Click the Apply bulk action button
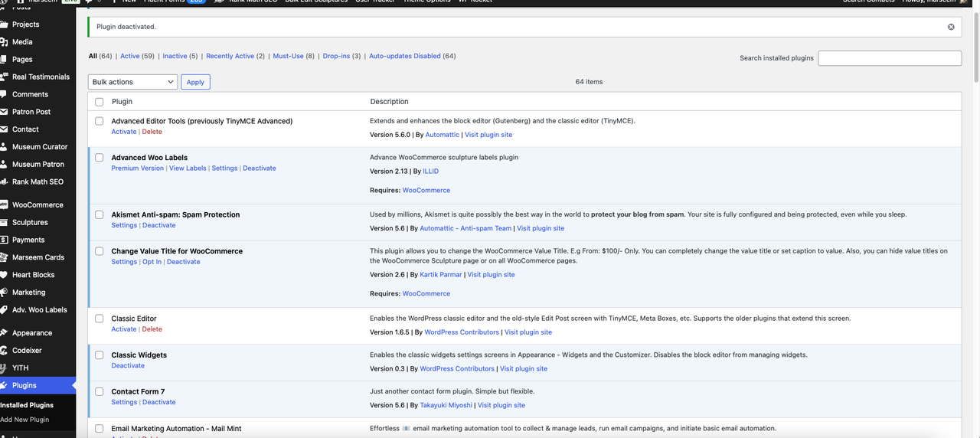The width and height of the screenshot is (980, 438). coord(195,82)
